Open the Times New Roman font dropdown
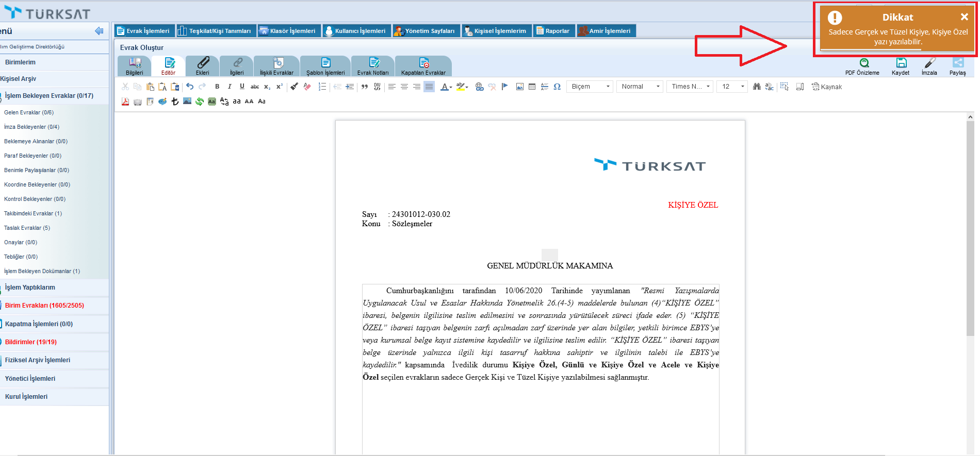 coord(690,87)
